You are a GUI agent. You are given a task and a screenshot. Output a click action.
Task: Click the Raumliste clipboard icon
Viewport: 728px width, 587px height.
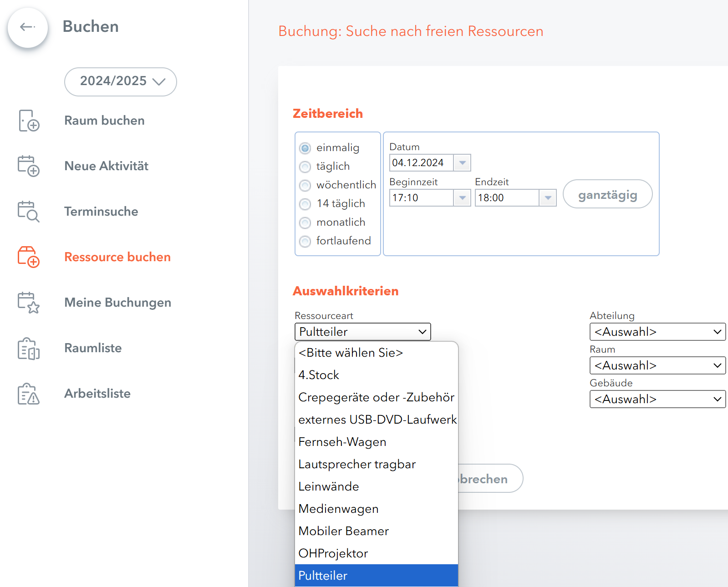coord(29,349)
